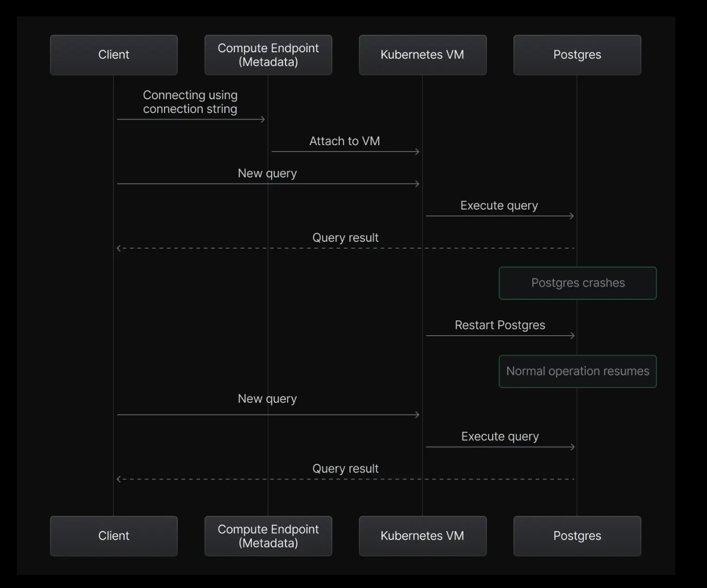Click the 'Restart Postgres' message label

(500, 325)
